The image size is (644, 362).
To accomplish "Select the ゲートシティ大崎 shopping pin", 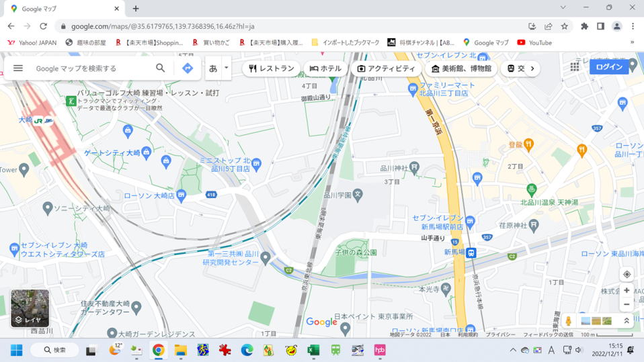I will [147, 152].
